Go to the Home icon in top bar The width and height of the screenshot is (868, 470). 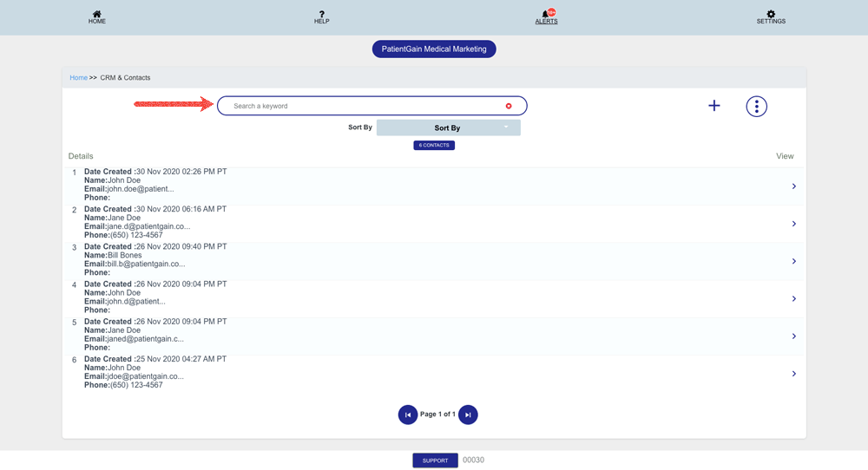point(97,14)
